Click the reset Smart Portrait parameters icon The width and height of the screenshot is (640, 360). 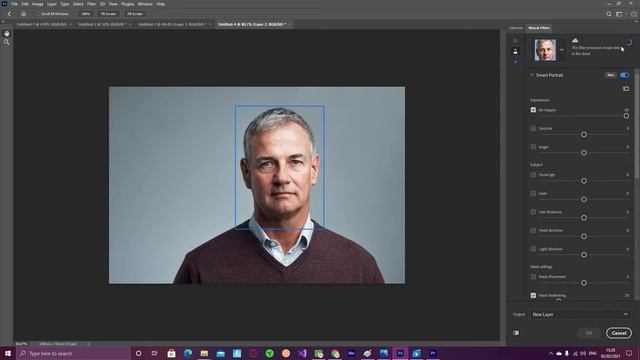coord(626,89)
